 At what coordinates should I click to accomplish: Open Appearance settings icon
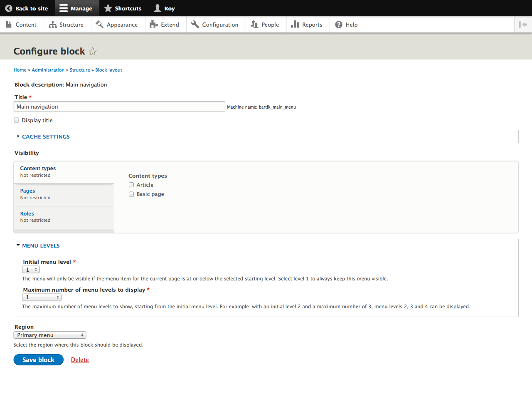point(100,25)
